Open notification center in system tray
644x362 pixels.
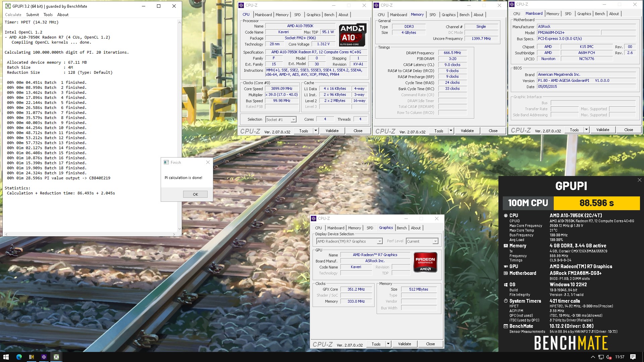(633, 357)
